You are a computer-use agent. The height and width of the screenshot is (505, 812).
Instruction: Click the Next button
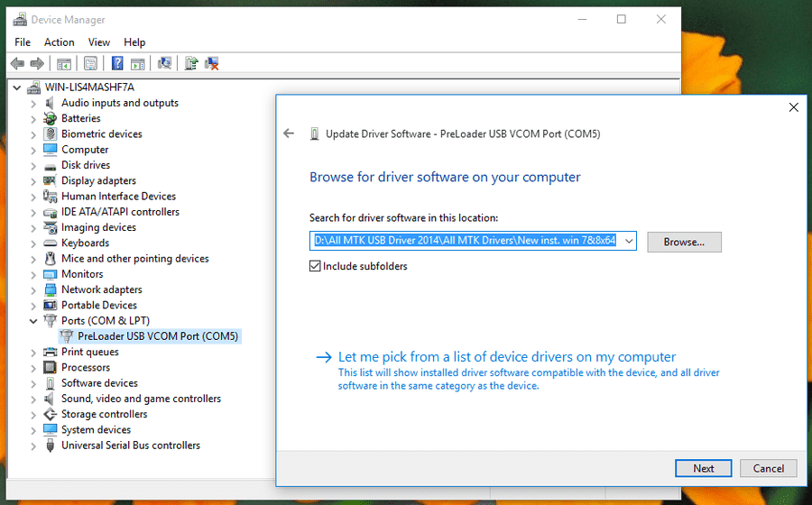(703, 468)
